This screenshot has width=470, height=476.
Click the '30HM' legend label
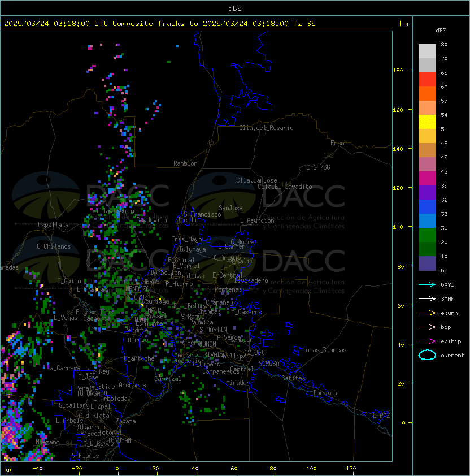click(447, 299)
